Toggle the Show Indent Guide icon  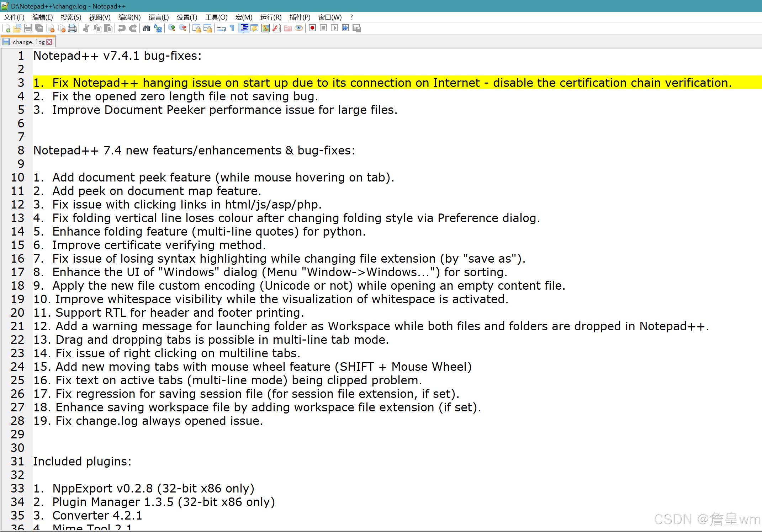244,28
